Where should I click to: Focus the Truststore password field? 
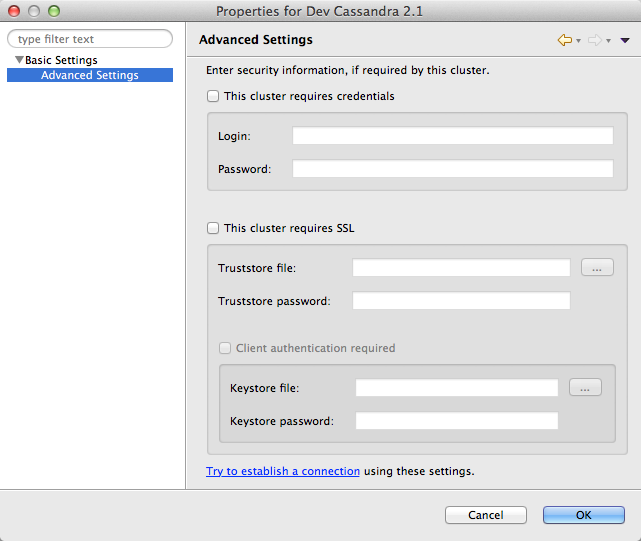point(462,301)
